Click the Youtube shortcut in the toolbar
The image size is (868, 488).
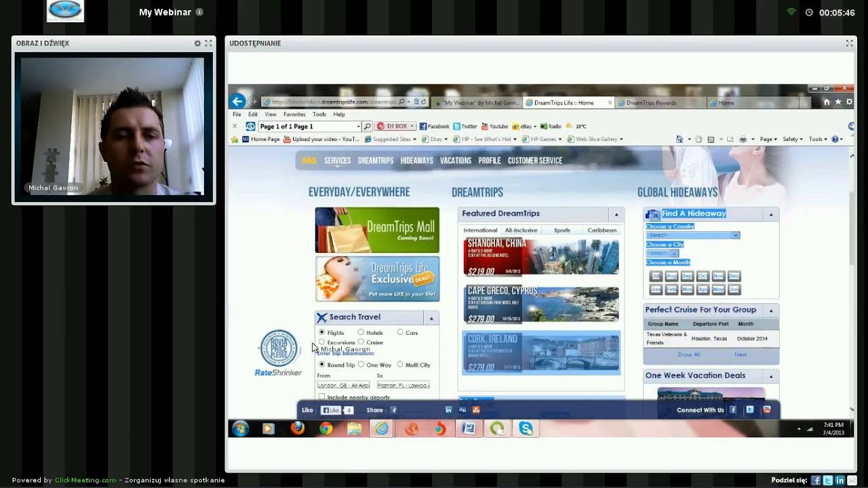[494, 126]
